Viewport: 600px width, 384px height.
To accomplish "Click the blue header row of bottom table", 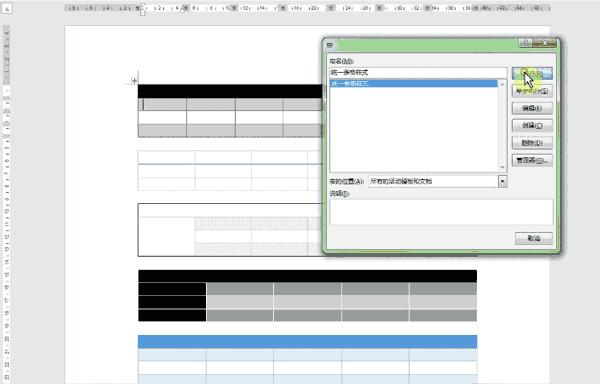I will (307, 342).
